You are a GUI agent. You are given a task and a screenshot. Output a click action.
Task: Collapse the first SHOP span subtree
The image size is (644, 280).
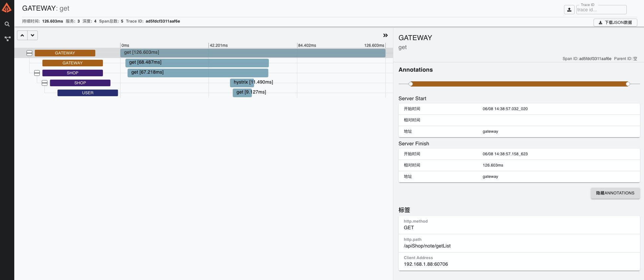tap(37, 73)
